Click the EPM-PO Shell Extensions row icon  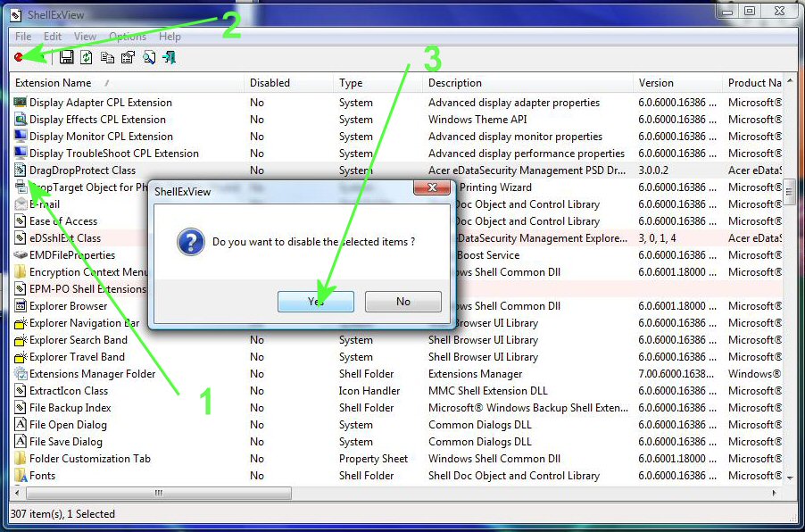pyautogui.click(x=20, y=288)
